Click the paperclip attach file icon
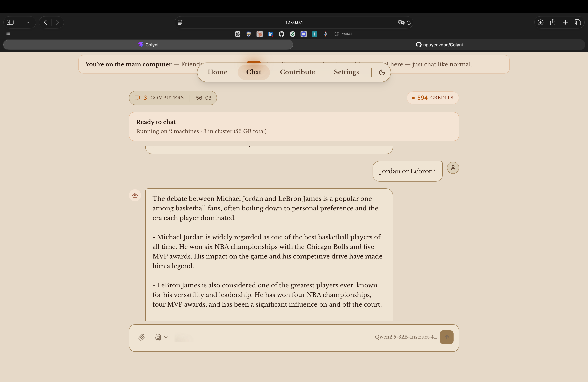 pyautogui.click(x=141, y=337)
